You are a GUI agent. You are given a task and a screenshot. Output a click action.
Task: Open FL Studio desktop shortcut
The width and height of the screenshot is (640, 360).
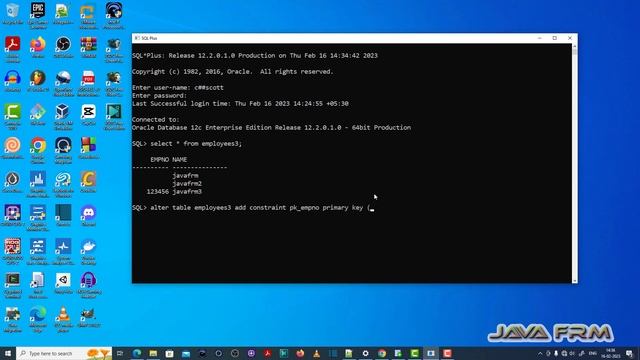tap(38, 81)
